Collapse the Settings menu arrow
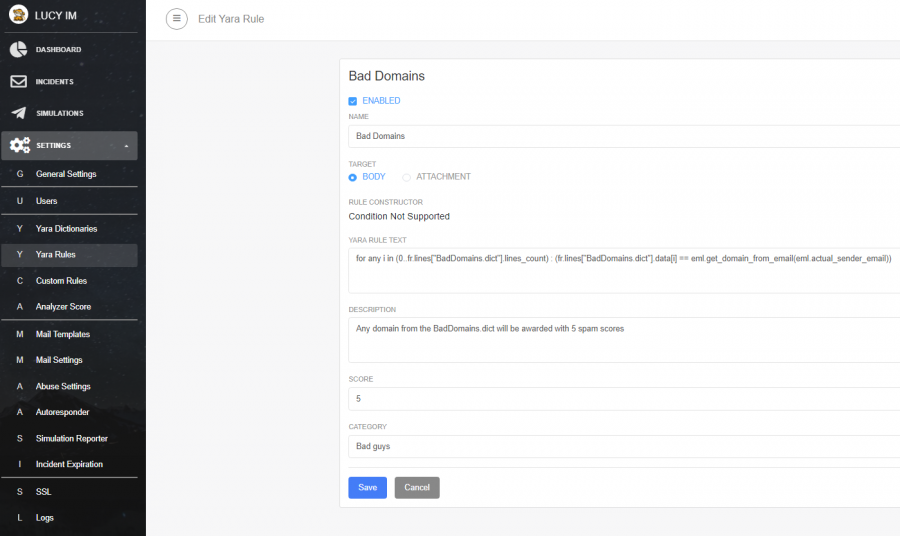This screenshot has width=900, height=536. [x=126, y=146]
